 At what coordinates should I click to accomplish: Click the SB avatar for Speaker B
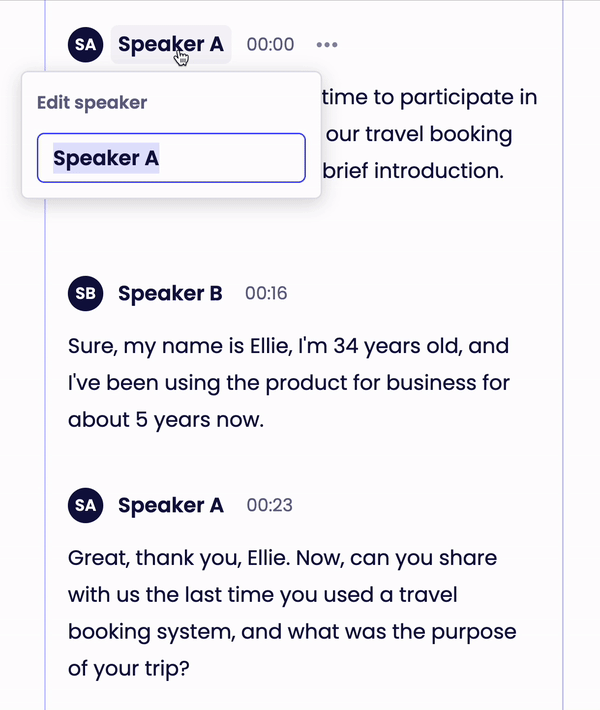tap(85, 293)
